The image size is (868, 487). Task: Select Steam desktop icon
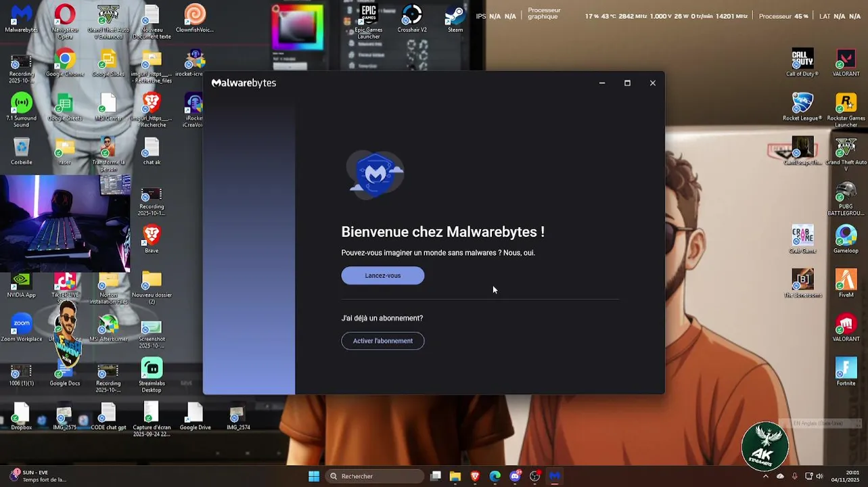tap(455, 19)
